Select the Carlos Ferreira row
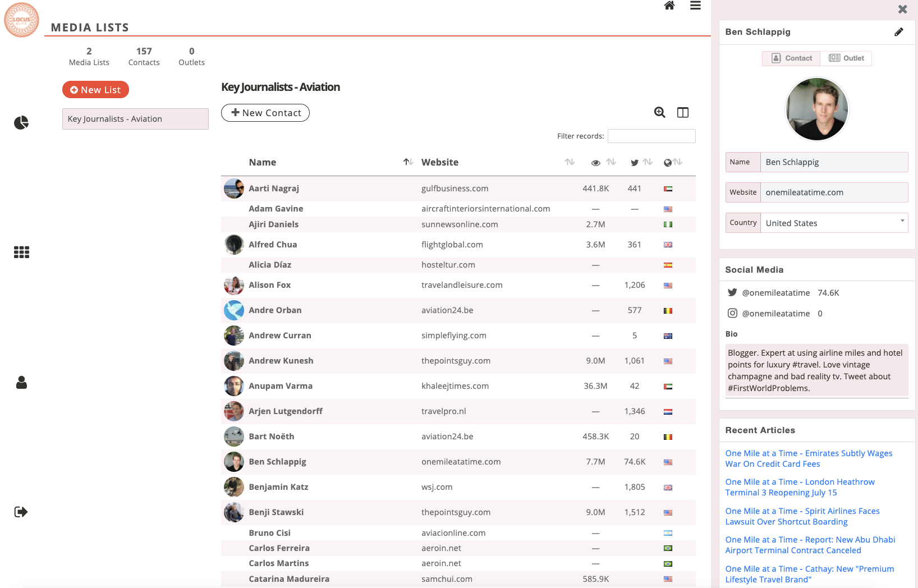Viewport: 918px width, 588px height. (458, 548)
